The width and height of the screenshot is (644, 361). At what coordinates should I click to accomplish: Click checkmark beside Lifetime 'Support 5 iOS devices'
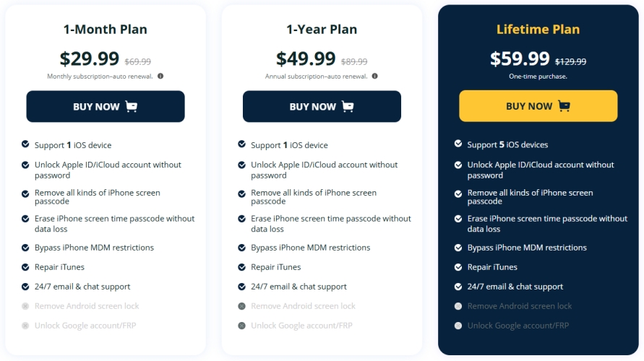[x=458, y=144]
